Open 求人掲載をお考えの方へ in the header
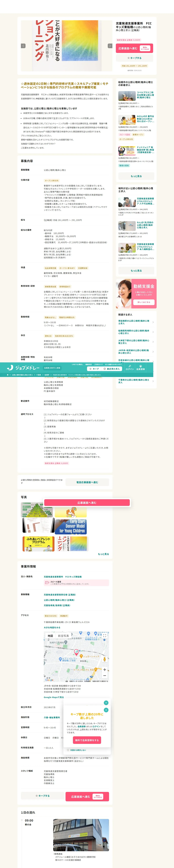 point(114,364)
